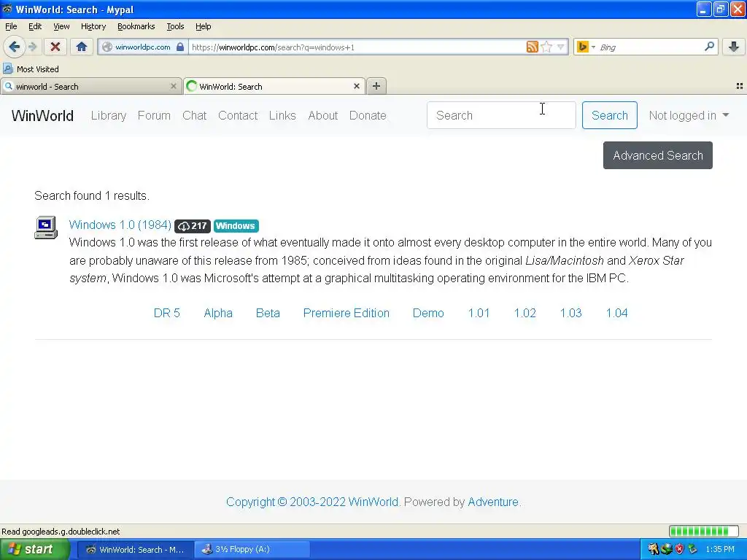
Task: Open the 1.02 version link
Action: (525, 313)
